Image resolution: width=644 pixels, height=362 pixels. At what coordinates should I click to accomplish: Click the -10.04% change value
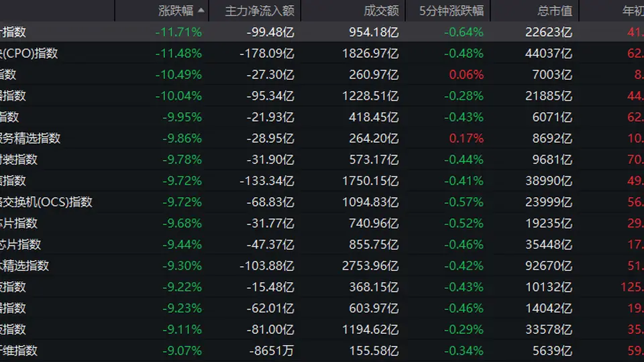pos(178,96)
